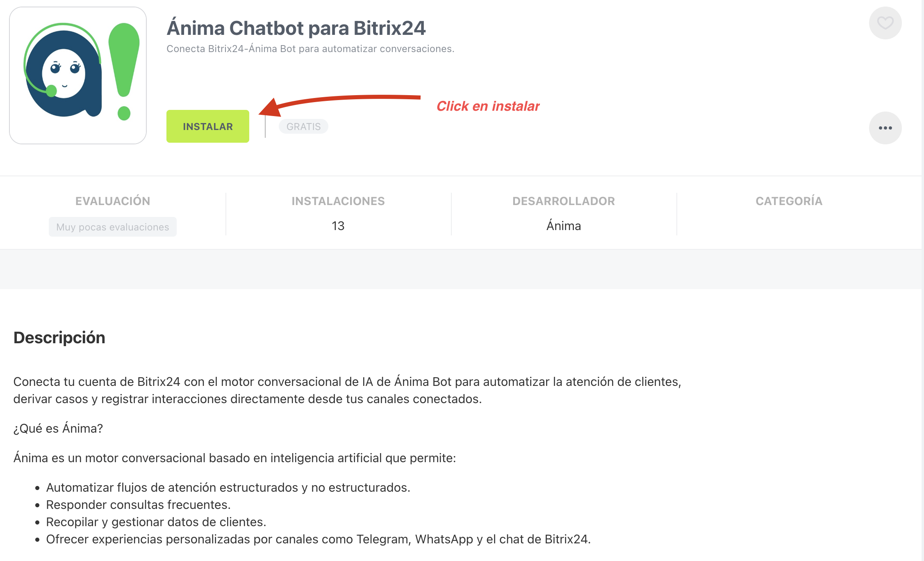Open the three-dots more options menu

click(885, 128)
